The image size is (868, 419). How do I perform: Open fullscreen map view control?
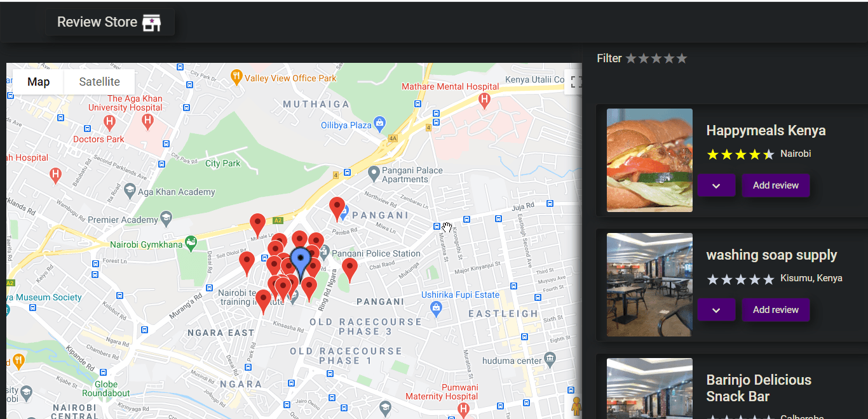click(576, 81)
